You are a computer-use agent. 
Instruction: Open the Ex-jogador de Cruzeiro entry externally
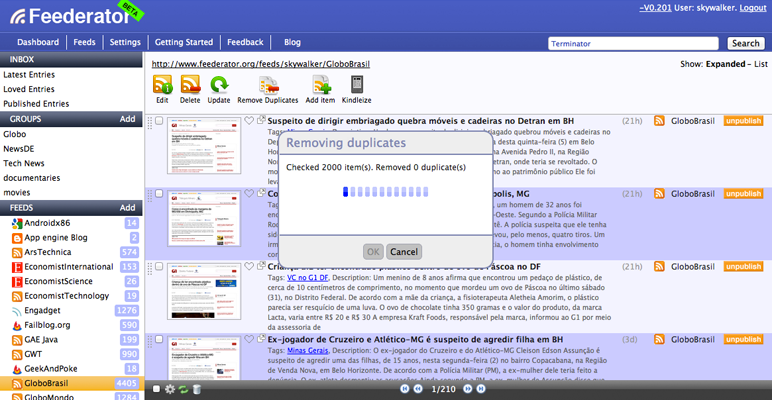pyautogui.click(x=261, y=339)
